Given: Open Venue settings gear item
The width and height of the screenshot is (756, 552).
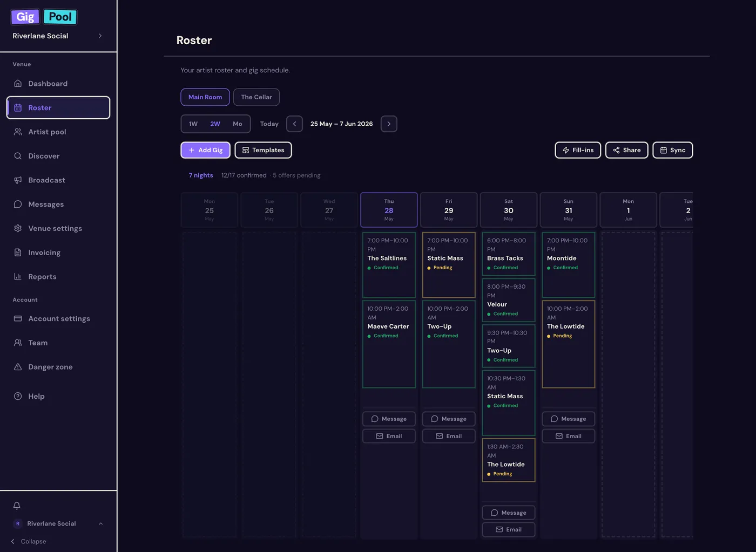Looking at the screenshot, I should 58,228.
